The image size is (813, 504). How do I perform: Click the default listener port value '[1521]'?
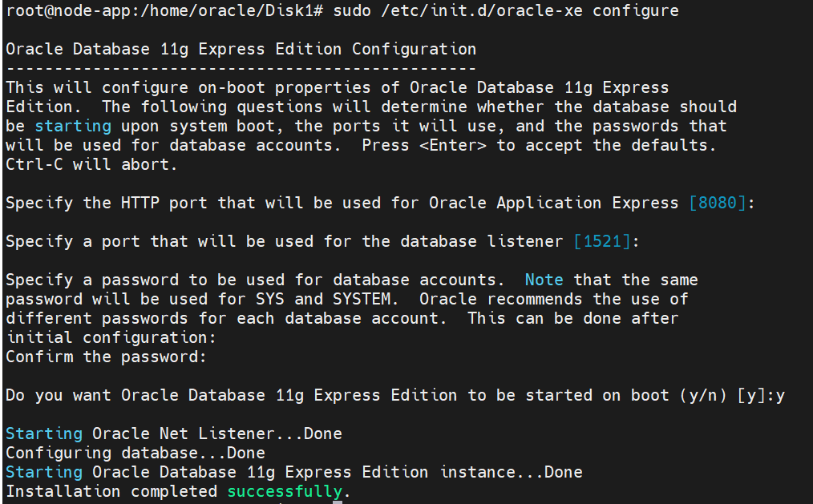tap(602, 241)
